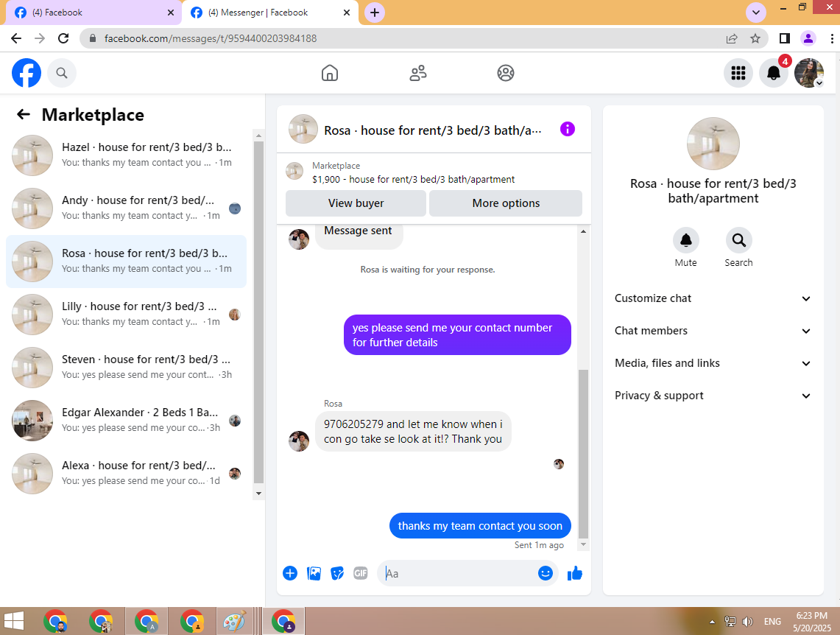Open the emoji picker smiley icon
The height and width of the screenshot is (635, 840).
546,573
